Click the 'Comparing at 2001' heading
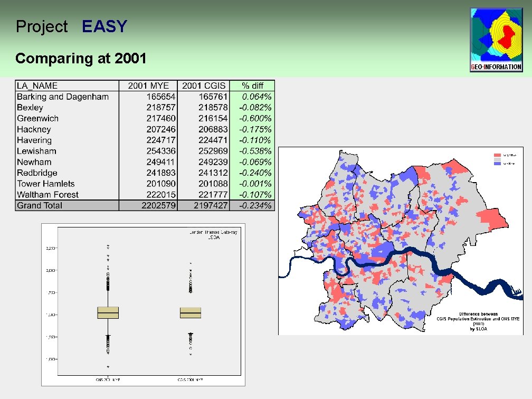Image resolution: width=532 pixels, height=399 pixels. click(x=81, y=59)
